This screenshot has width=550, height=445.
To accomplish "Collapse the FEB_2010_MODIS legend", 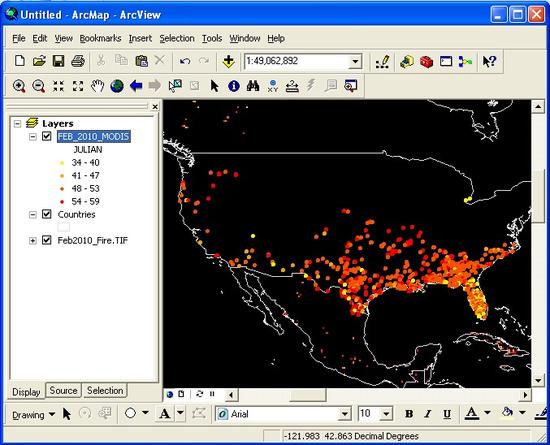I will [33, 136].
